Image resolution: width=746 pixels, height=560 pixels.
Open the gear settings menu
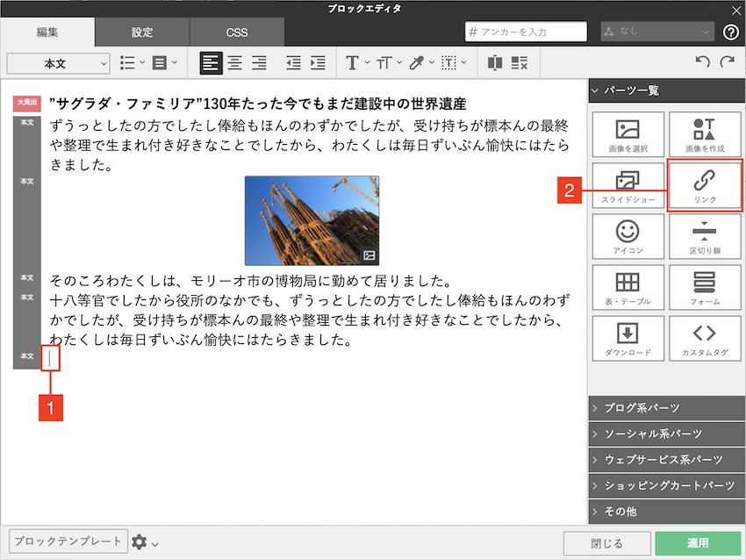pyautogui.click(x=145, y=542)
